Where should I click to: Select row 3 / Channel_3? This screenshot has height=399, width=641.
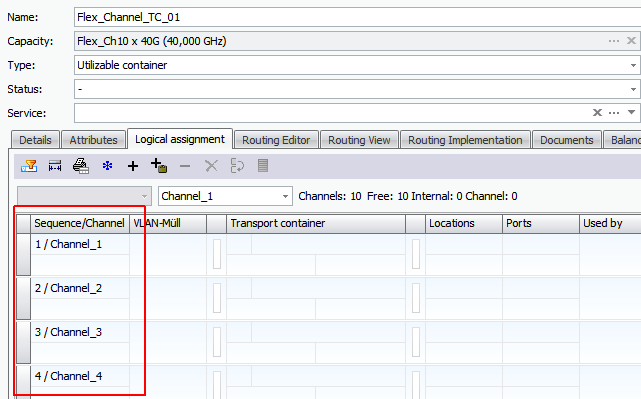[x=68, y=332]
